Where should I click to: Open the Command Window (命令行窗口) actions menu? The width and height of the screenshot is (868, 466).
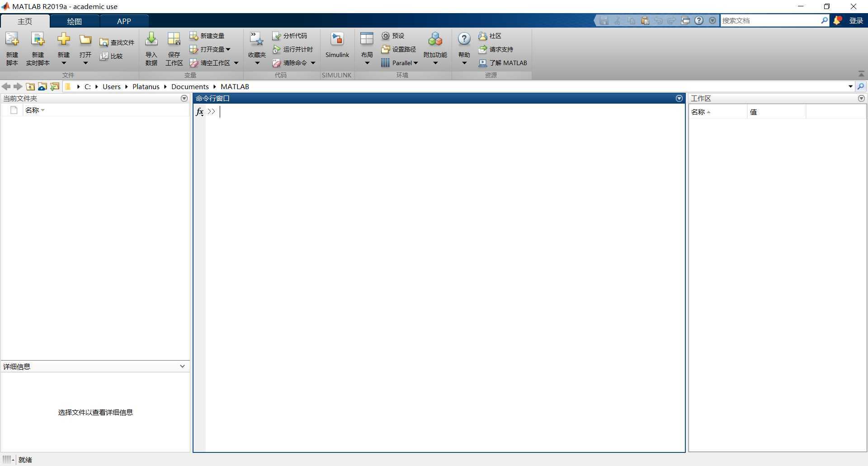[x=679, y=98]
